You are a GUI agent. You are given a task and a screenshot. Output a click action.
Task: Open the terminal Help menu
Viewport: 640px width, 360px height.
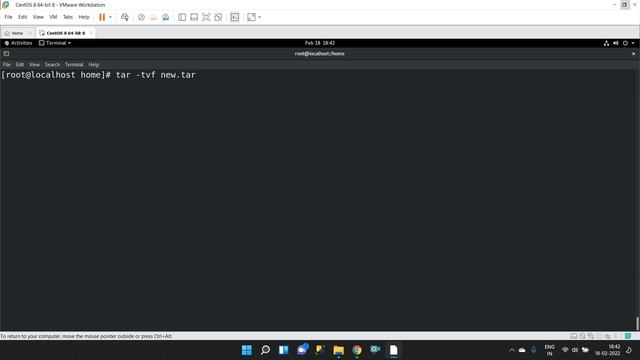tap(93, 64)
